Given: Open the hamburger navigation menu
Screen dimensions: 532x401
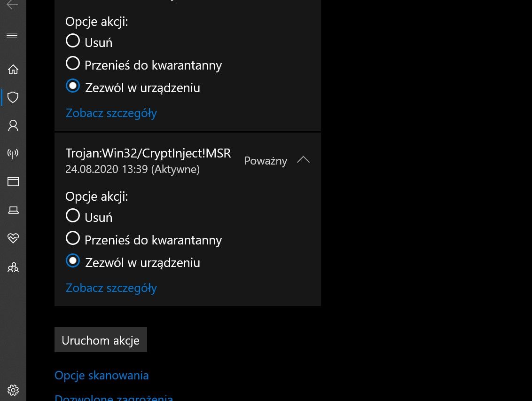Looking at the screenshot, I should [13, 36].
